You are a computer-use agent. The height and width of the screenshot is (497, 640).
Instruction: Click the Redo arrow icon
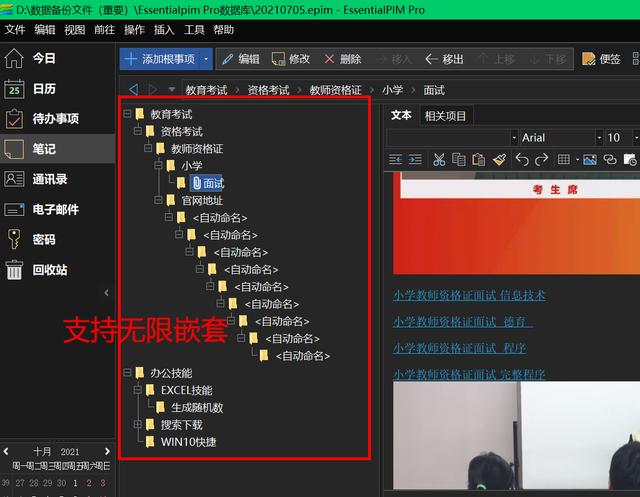coord(542,160)
